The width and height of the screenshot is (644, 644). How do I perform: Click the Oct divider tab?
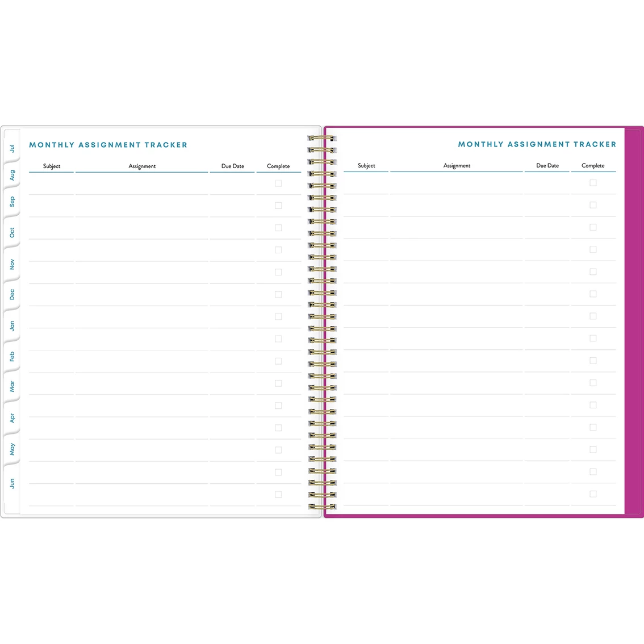(x=12, y=232)
